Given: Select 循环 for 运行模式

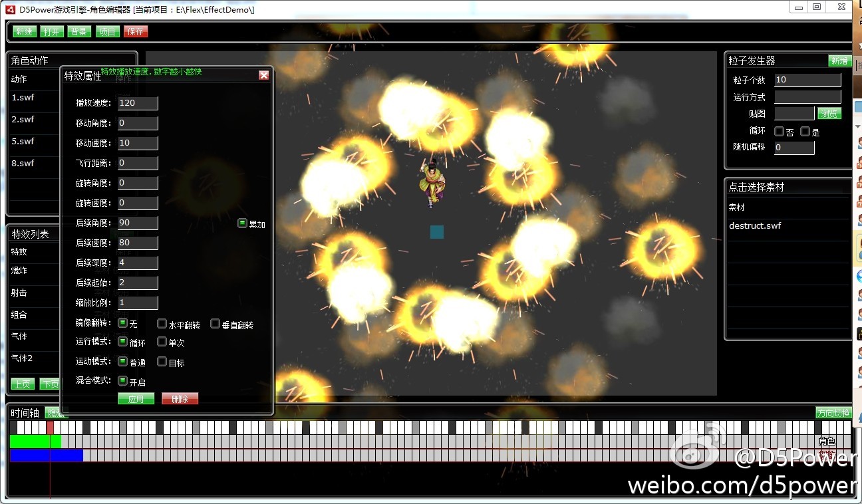Looking at the screenshot, I should (122, 342).
